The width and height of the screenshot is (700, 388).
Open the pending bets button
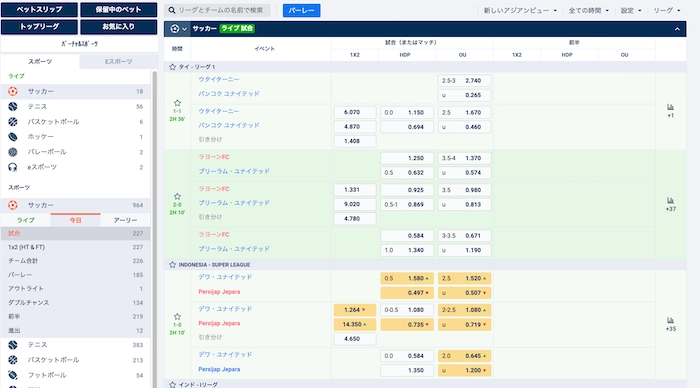coord(118,9)
